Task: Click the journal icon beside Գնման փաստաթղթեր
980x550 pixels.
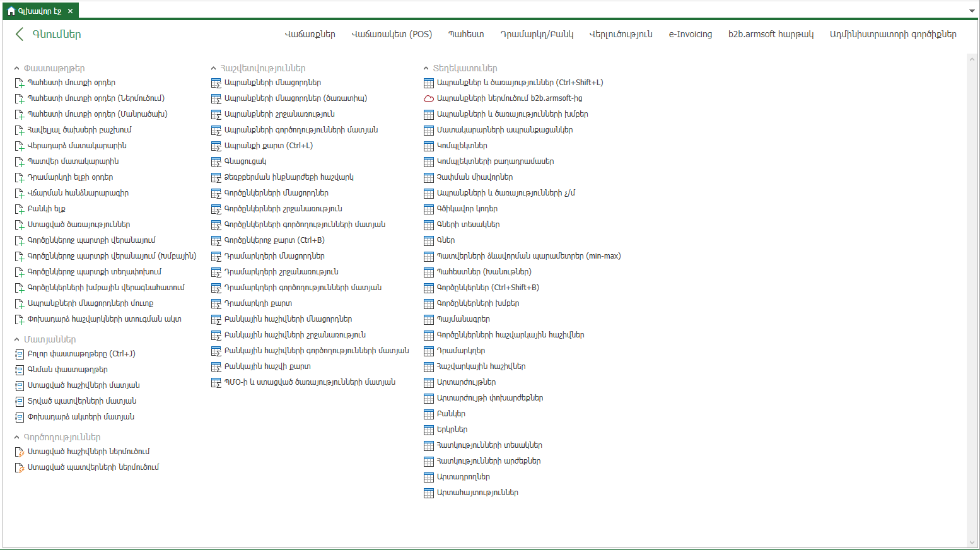Action: tap(20, 370)
